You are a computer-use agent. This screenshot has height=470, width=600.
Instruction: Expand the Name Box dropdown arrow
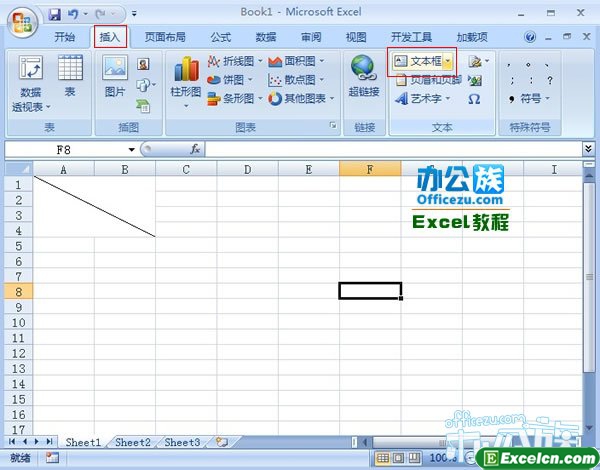[x=131, y=149]
